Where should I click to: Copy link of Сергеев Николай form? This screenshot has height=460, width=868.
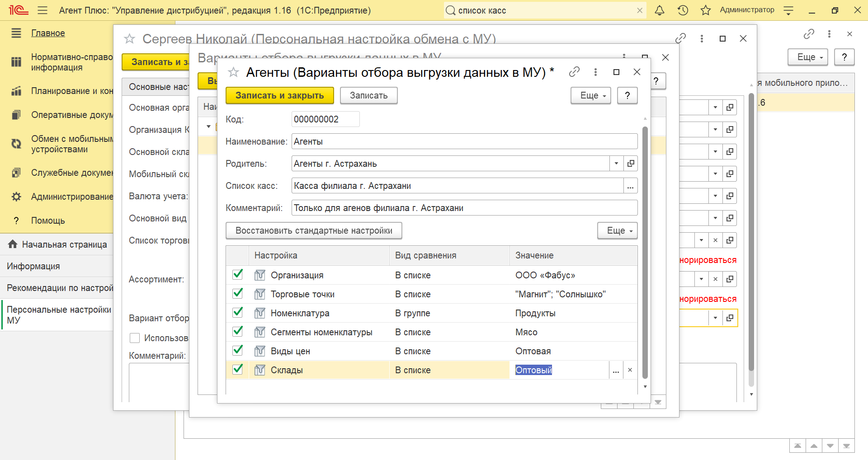(680, 38)
